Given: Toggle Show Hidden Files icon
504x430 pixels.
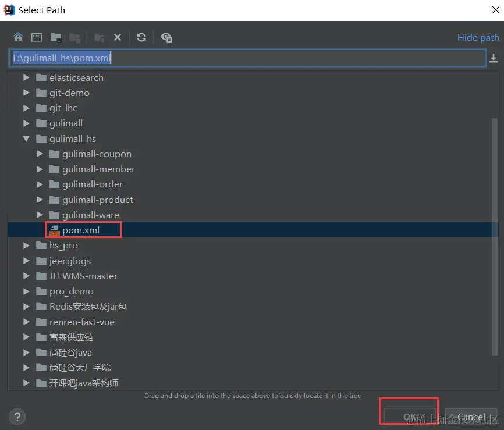Looking at the screenshot, I should coord(166,38).
